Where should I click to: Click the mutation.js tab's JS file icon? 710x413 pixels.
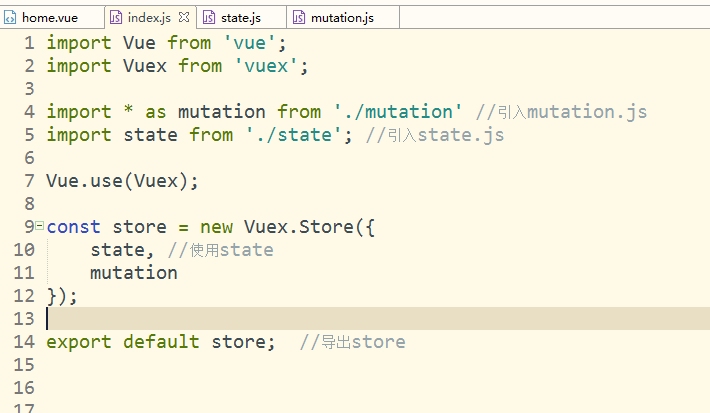coord(299,17)
